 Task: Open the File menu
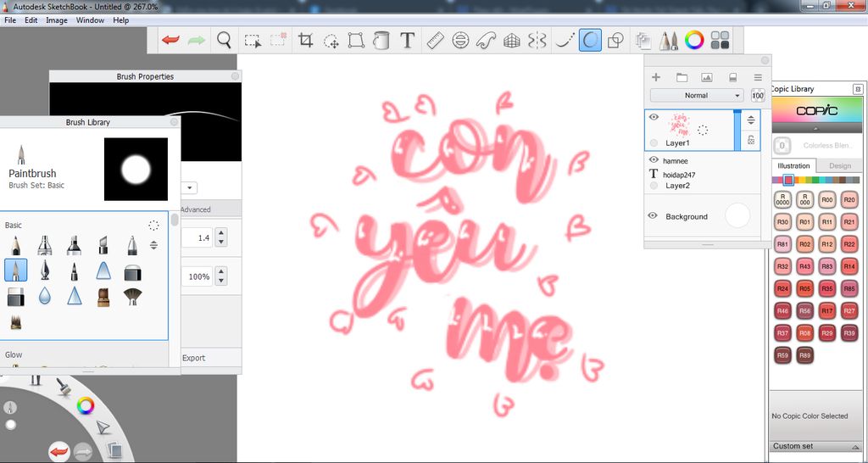coord(10,20)
